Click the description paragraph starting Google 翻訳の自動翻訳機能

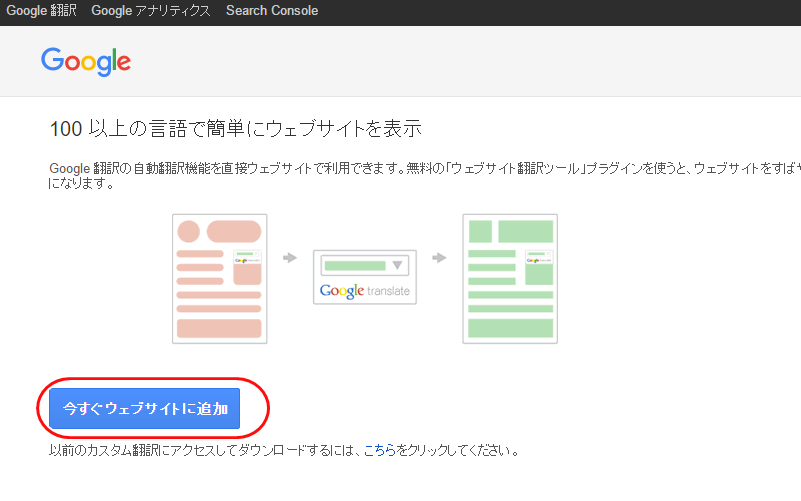tap(424, 176)
